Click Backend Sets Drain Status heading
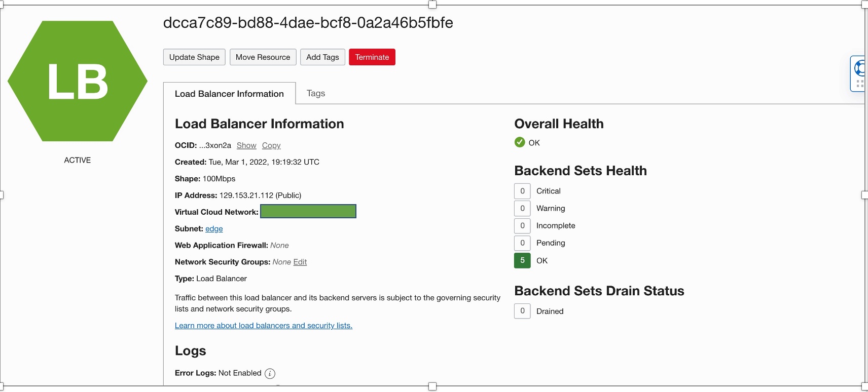The width and height of the screenshot is (868, 392). [x=599, y=291]
